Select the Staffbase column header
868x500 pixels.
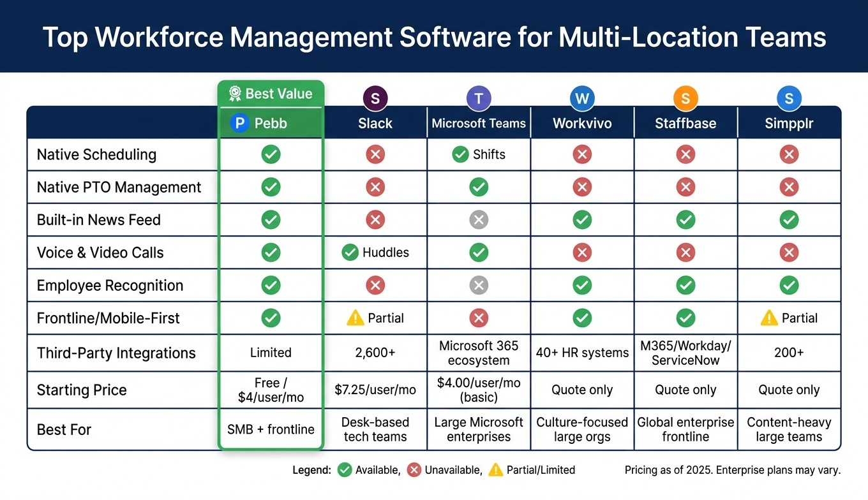tap(685, 123)
